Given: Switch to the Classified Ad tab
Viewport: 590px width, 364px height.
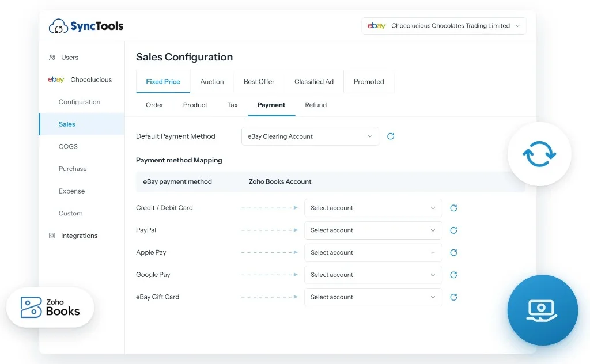Looking at the screenshot, I should [x=314, y=82].
